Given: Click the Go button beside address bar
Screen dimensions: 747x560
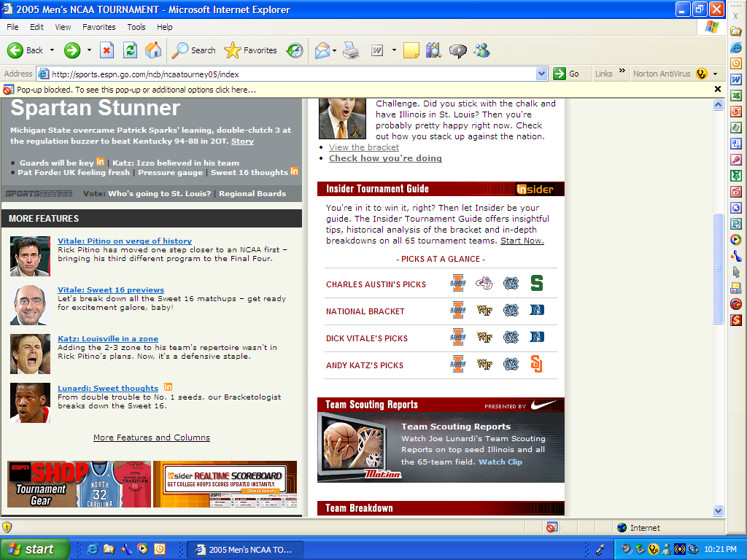Looking at the screenshot, I should (566, 74).
